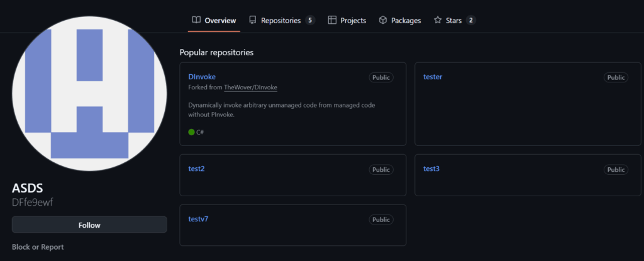This screenshot has width=644, height=261.
Task: Open the Packages tab
Action: point(406,20)
